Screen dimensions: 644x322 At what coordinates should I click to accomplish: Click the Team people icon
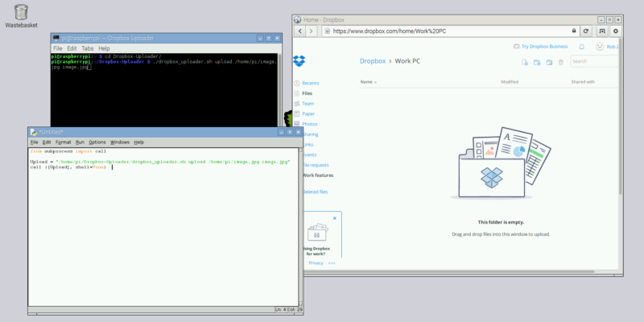pos(297,104)
